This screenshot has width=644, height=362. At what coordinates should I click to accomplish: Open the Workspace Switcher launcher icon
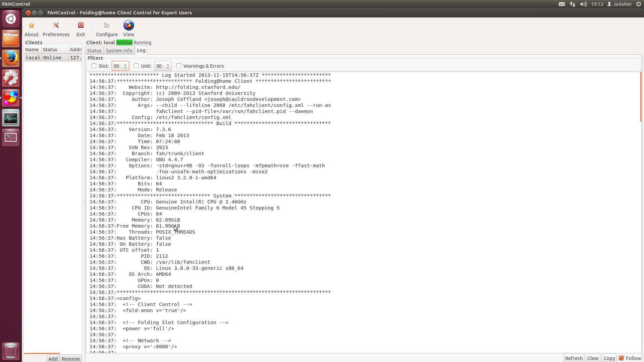click(11, 137)
